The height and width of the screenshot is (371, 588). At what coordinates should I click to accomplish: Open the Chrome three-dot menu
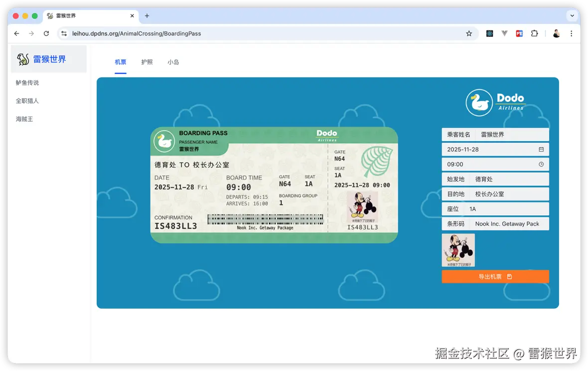[x=571, y=33]
